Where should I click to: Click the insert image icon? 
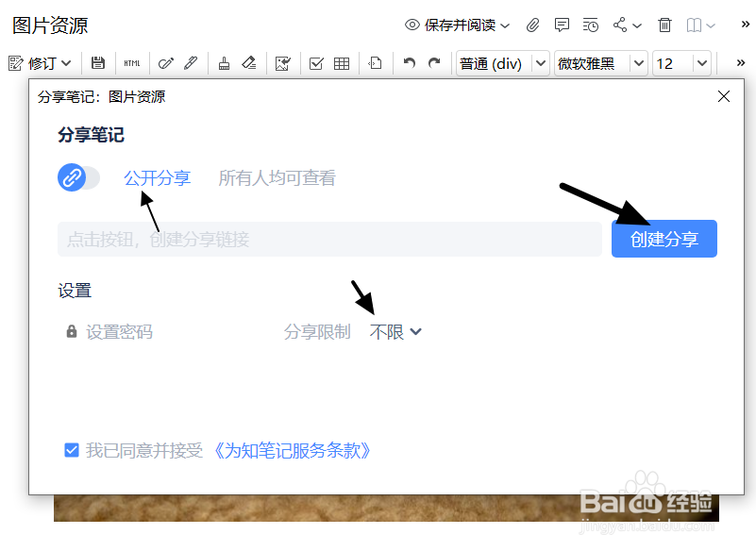282,63
